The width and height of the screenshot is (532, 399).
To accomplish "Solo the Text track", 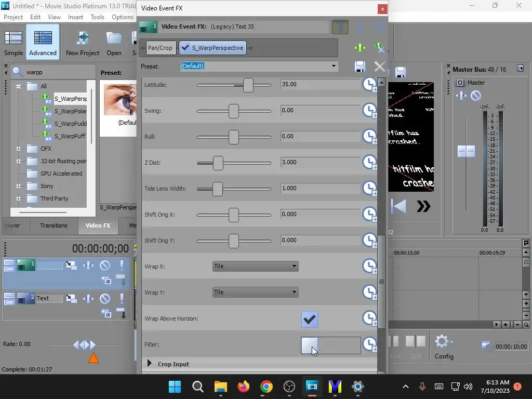I will pyautogui.click(x=122, y=299).
